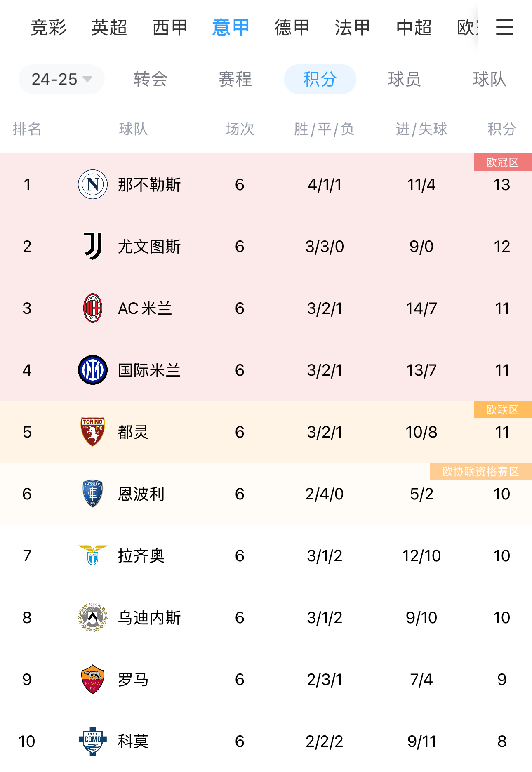Expand the 24-25 season dropdown

pyautogui.click(x=61, y=79)
